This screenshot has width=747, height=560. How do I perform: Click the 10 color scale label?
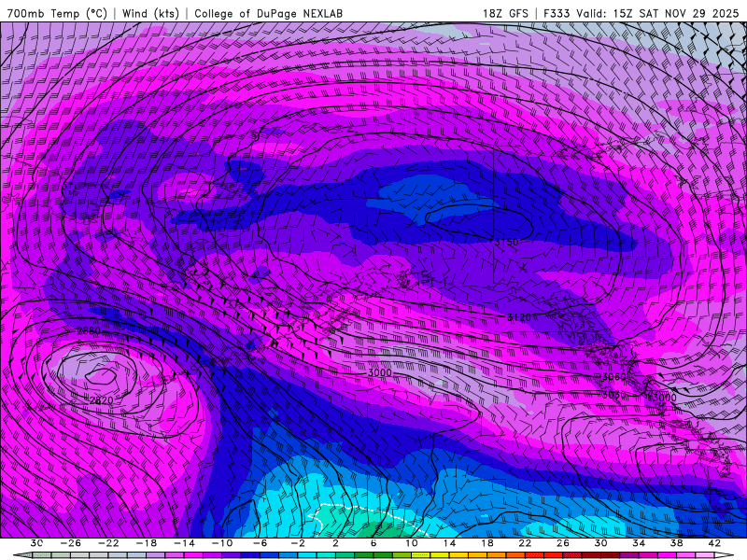click(412, 543)
